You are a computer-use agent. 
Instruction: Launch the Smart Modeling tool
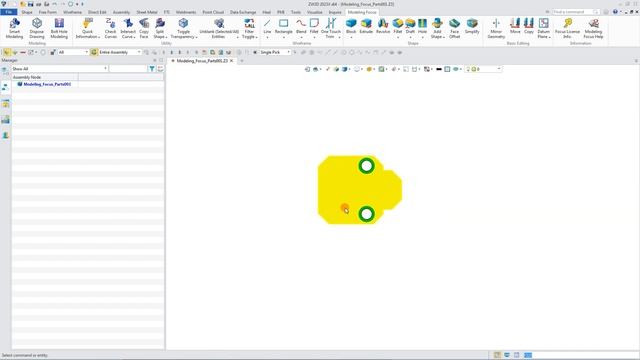click(14, 29)
